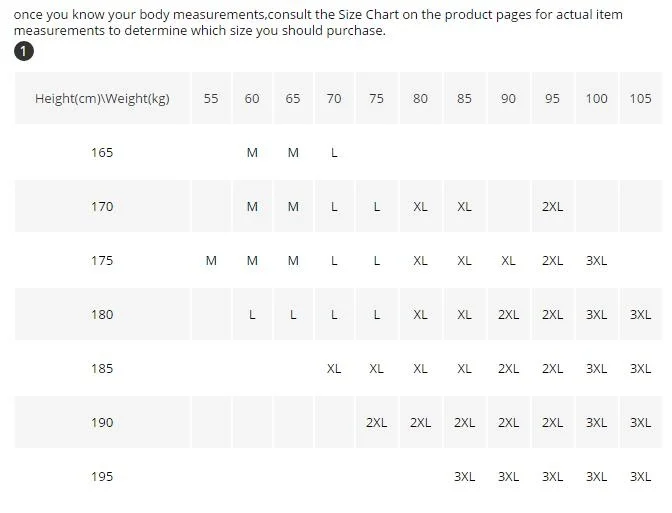
Task: Click the only 3XL in the 175 row
Action: (596, 260)
